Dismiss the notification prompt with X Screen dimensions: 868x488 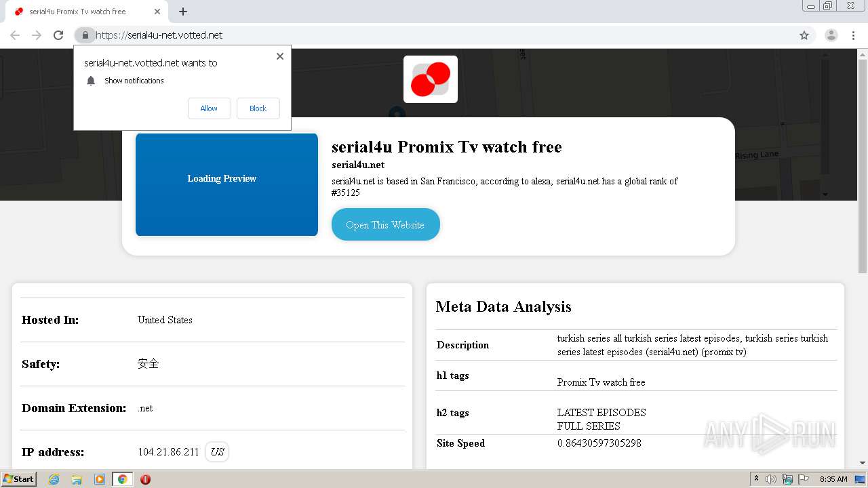pos(280,56)
